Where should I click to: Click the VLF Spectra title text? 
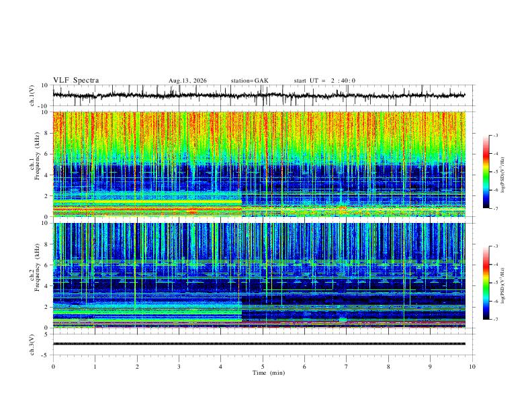click(x=76, y=81)
